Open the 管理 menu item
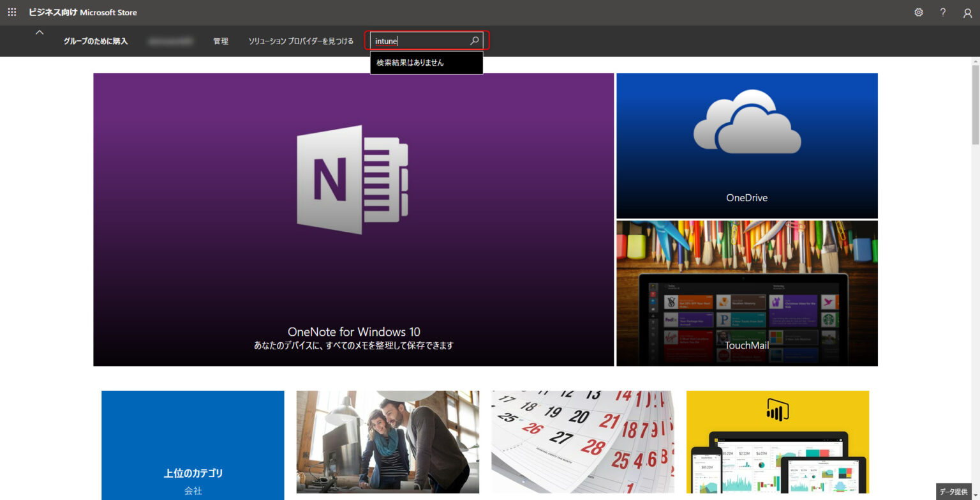980x500 pixels. 221,41
